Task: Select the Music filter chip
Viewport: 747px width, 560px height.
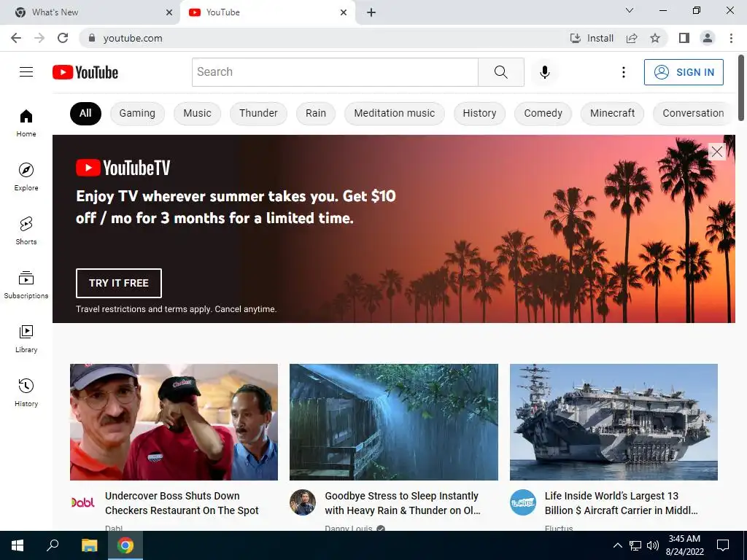Action: point(197,113)
